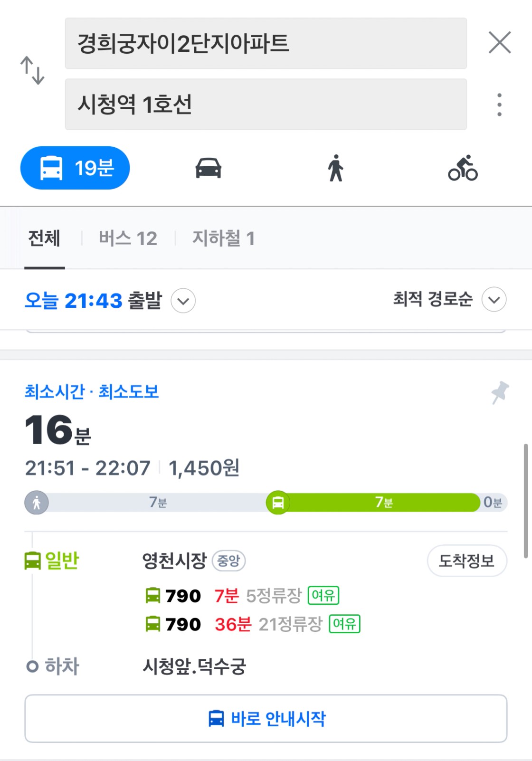Image resolution: width=532 pixels, height=761 pixels.
Task: Edit destination field 시청역 1호선
Action: (x=266, y=104)
